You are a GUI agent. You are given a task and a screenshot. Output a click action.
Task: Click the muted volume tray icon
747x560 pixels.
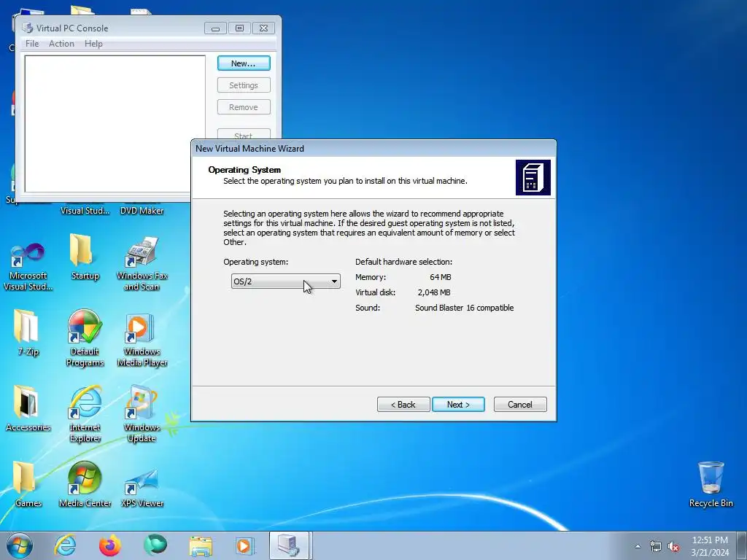pos(673,546)
